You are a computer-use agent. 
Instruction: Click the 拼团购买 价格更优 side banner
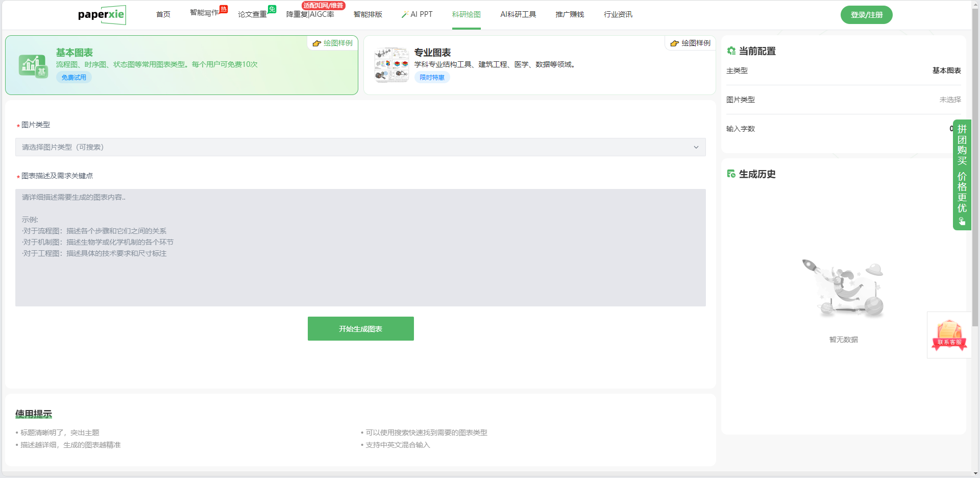[962, 174]
